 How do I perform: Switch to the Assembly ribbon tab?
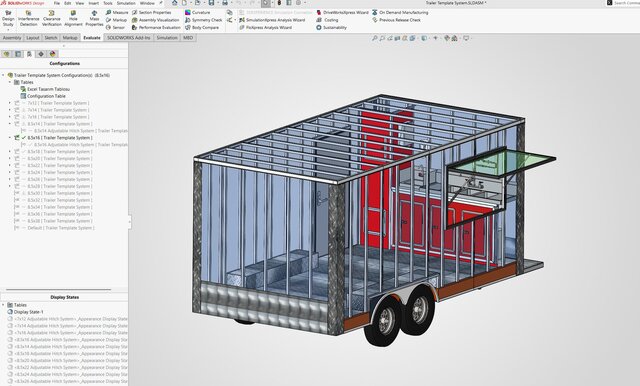(12, 38)
